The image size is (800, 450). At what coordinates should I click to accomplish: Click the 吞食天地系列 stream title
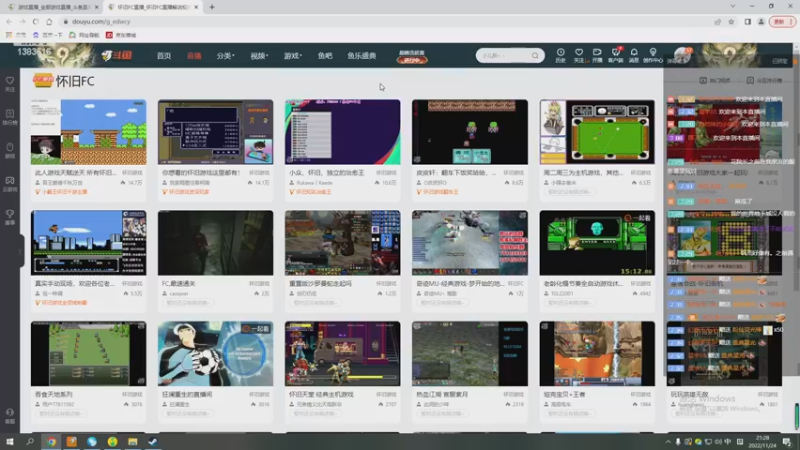54,394
